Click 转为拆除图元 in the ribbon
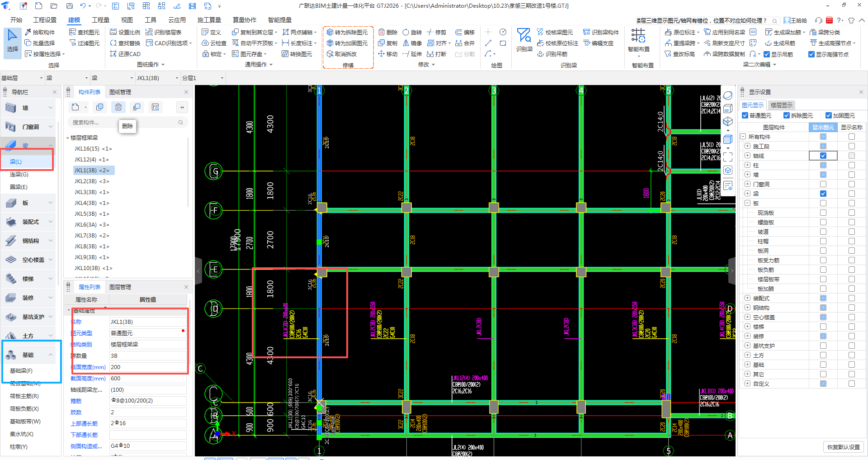The width and height of the screenshot is (868, 460). coord(347,32)
